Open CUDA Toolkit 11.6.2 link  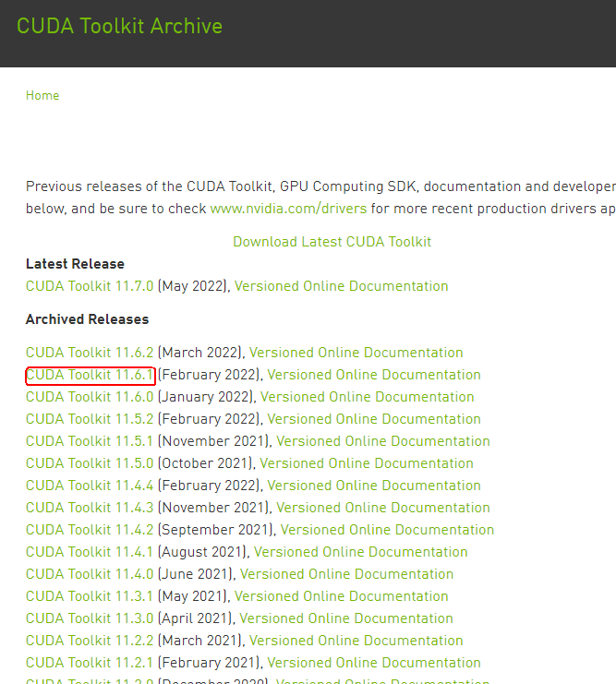pyautogui.click(x=90, y=353)
